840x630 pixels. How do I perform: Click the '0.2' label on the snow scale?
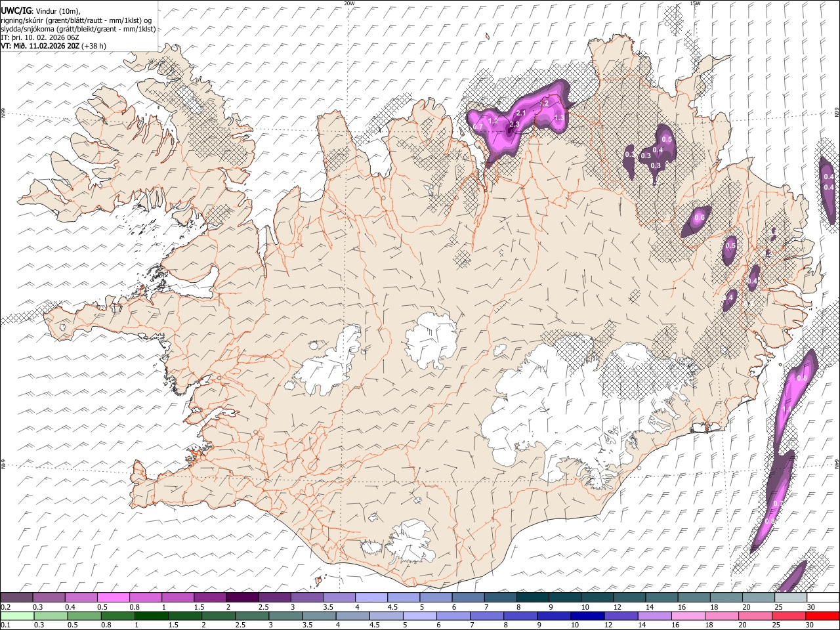[x=6, y=607]
